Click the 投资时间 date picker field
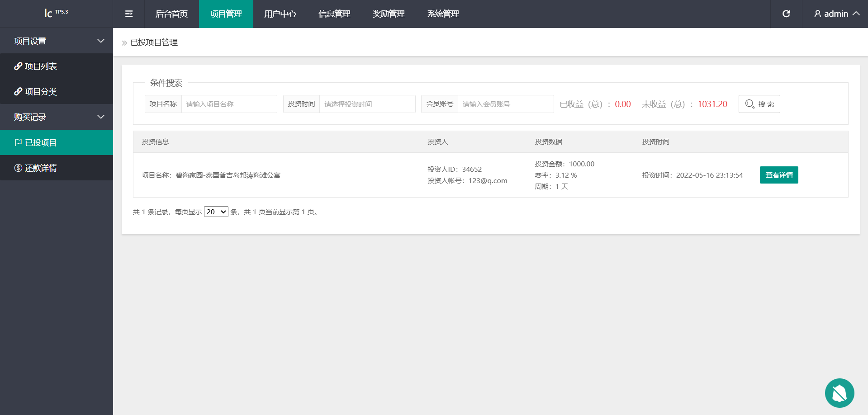868x415 pixels. tap(367, 104)
